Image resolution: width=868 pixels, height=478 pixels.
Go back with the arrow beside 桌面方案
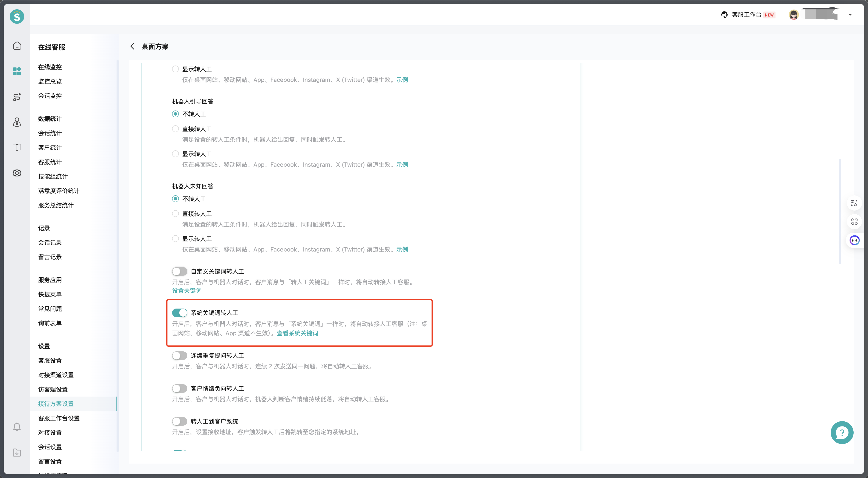(x=132, y=46)
